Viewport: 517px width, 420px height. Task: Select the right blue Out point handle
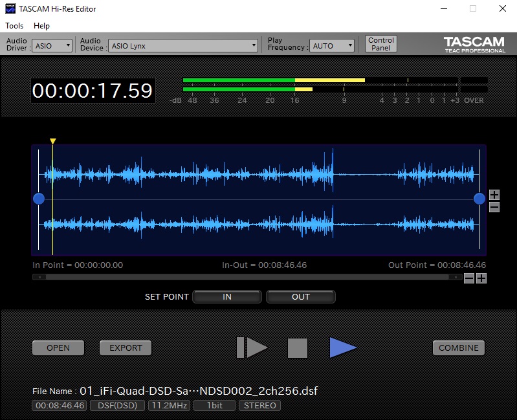[x=479, y=199]
